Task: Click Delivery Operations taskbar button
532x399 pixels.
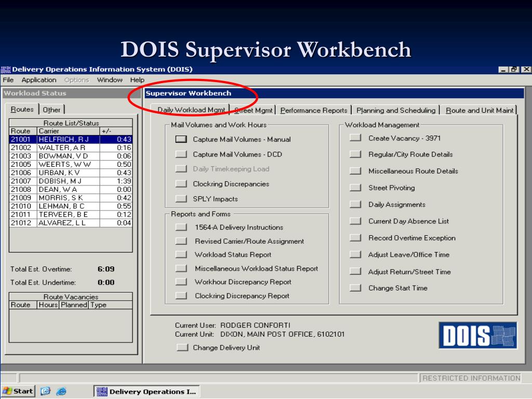Action: click(147, 391)
